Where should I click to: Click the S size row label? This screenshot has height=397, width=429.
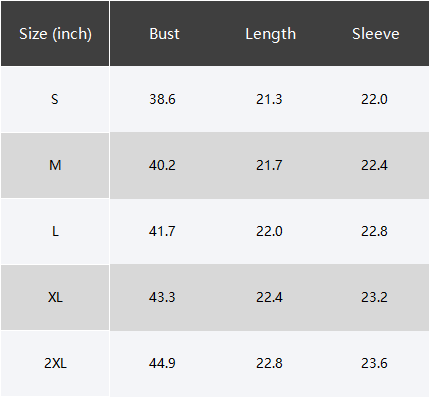55,99
